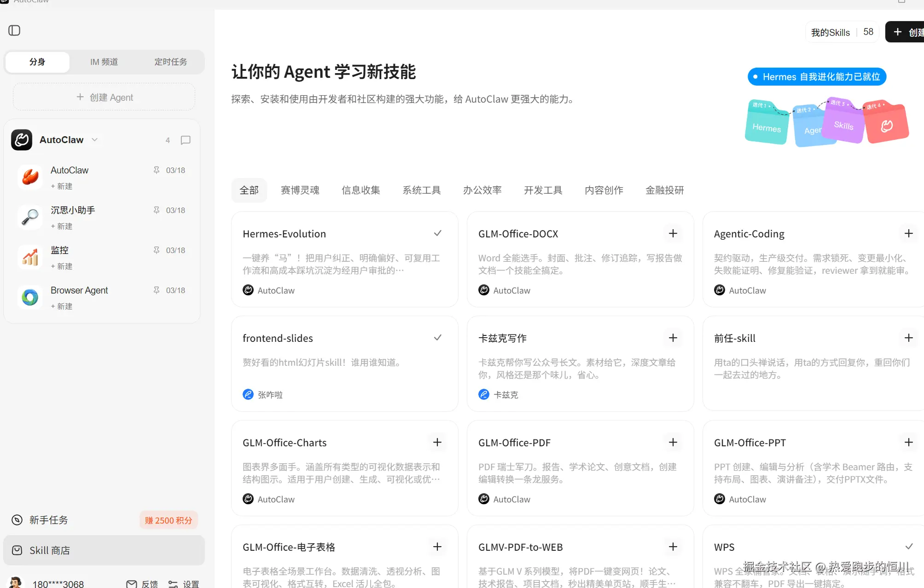Open 反馈 mail icon at bottom
The width and height of the screenshot is (924, 588).
coord(132,583)
